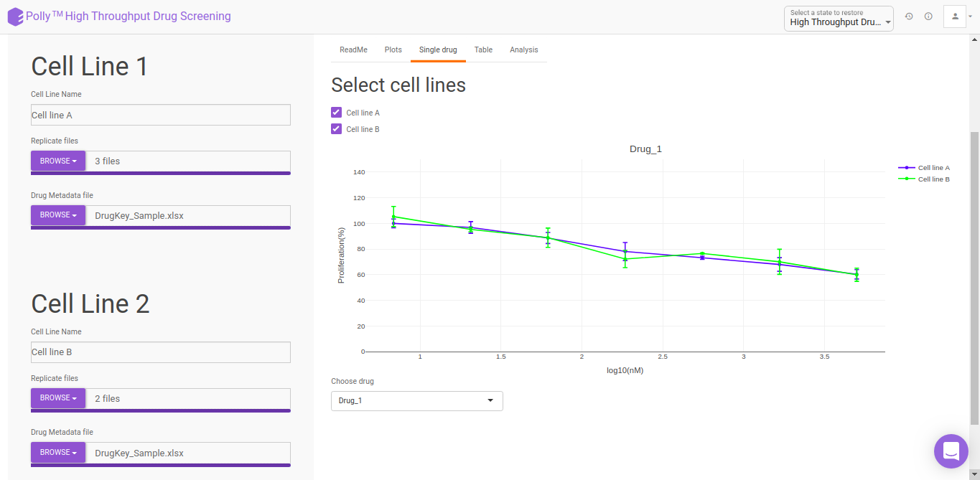Viewport: 980px width, 480px height.
Task: Switch to the Plots tab
Action: coord(393,50)
